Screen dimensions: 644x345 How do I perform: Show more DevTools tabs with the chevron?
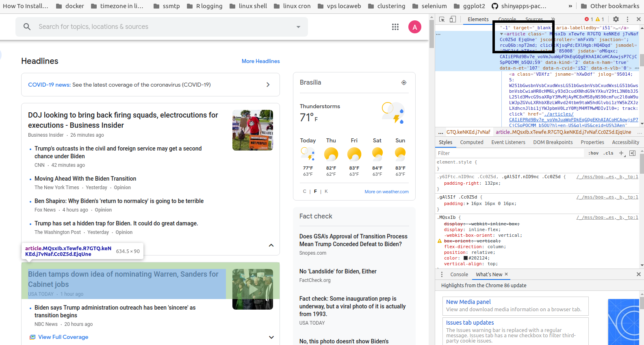pos(553,19)
